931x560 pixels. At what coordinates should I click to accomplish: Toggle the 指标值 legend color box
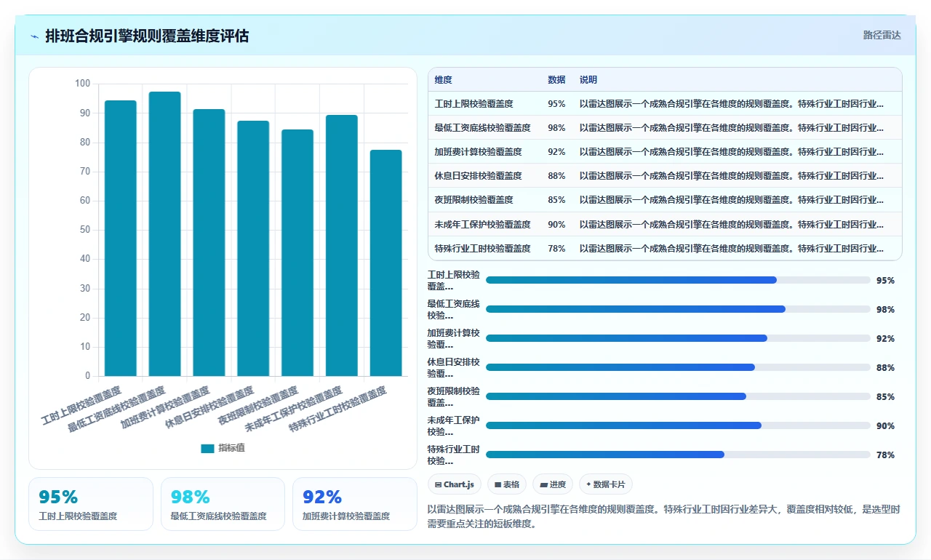208,448
